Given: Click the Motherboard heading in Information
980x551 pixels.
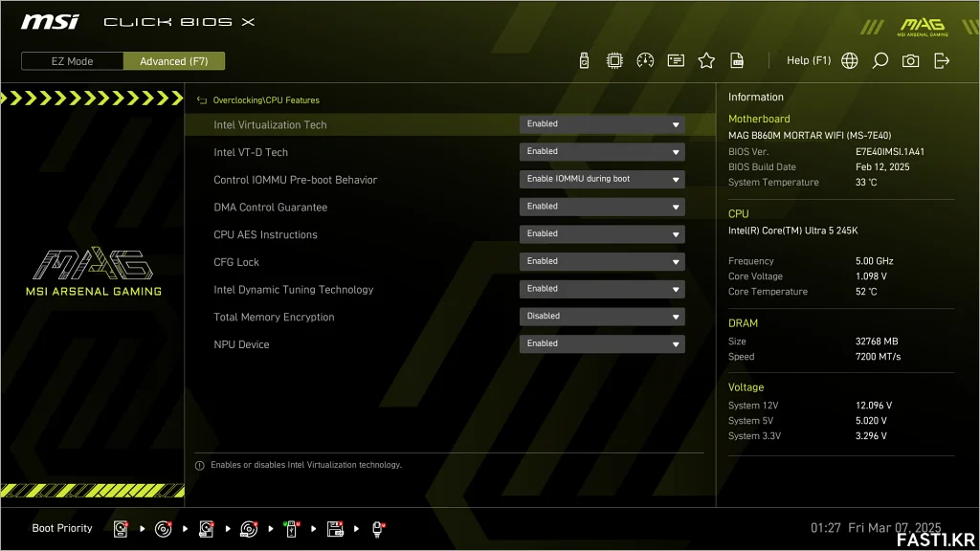Looking at the screenshot, I should [x=759, y=119].
